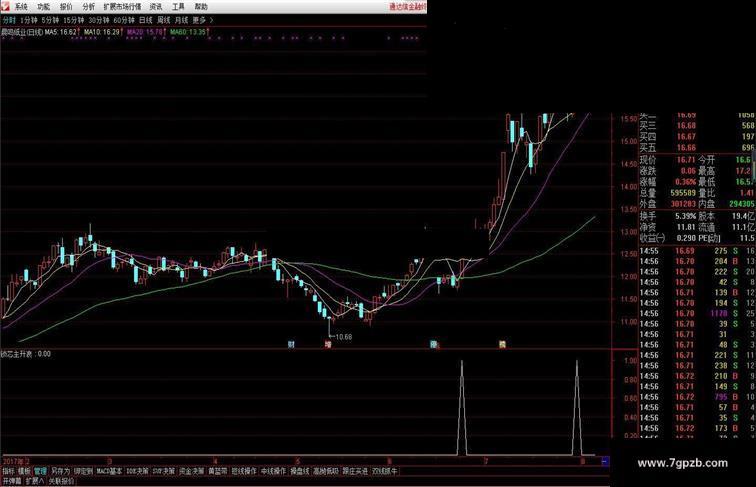Click the arrow after the MA60 value
The image size is (756, 487).
(x=208, y=32)
